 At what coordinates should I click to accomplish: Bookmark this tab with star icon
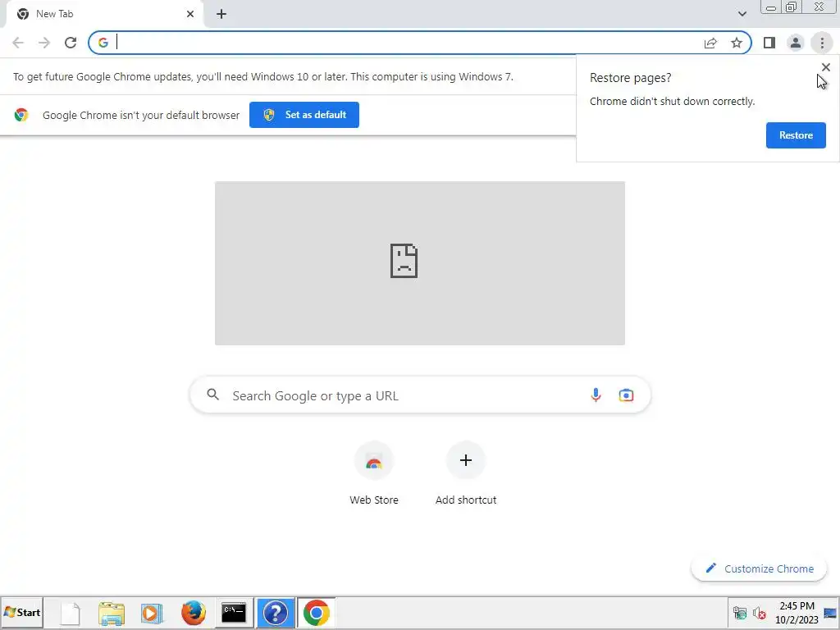[x=737, y=43]
